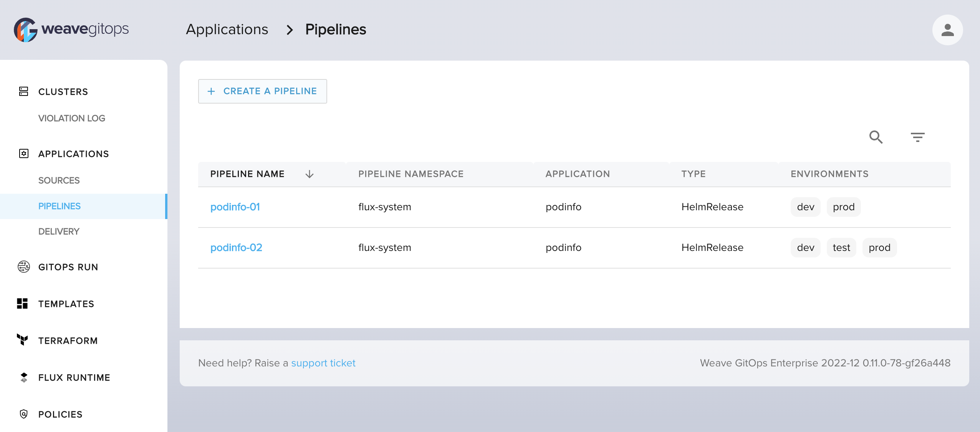
Task: Open the SOURCES menu item
Action: coord(60,180)
